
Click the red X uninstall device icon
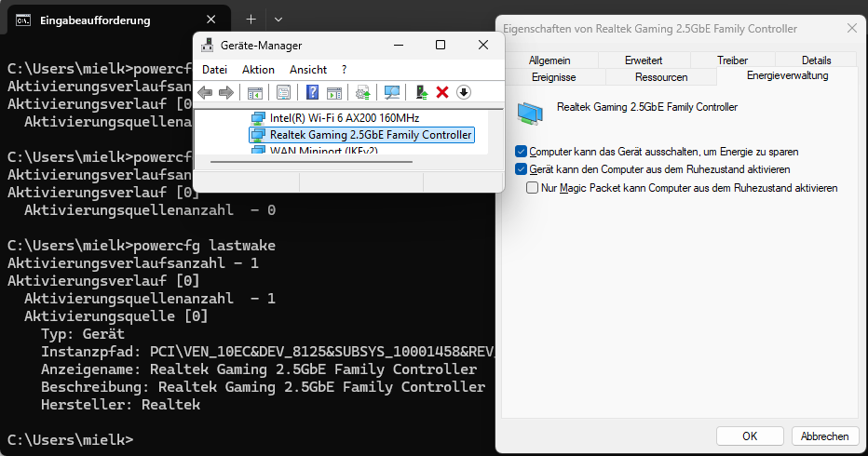pos(442,92)
